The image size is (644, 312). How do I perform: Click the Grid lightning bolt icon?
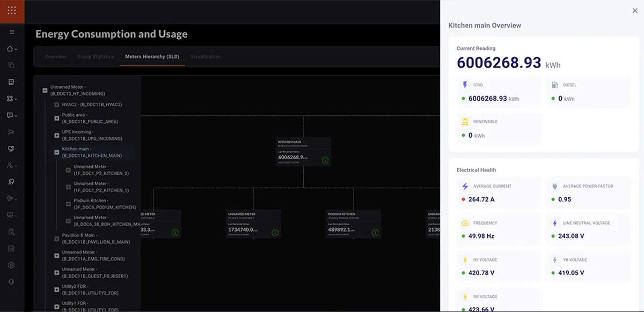[465, 85]
